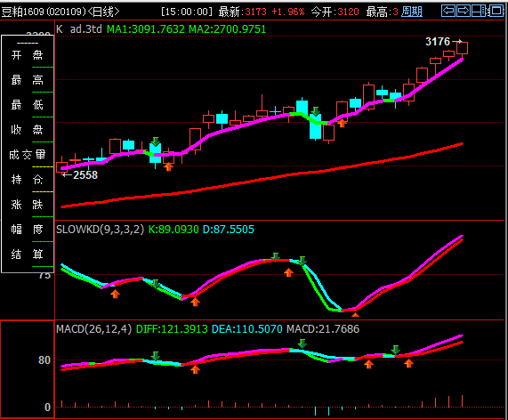The image size is (508, 420).
Task: Click the right arrow navigation icon
Action: 464,11
